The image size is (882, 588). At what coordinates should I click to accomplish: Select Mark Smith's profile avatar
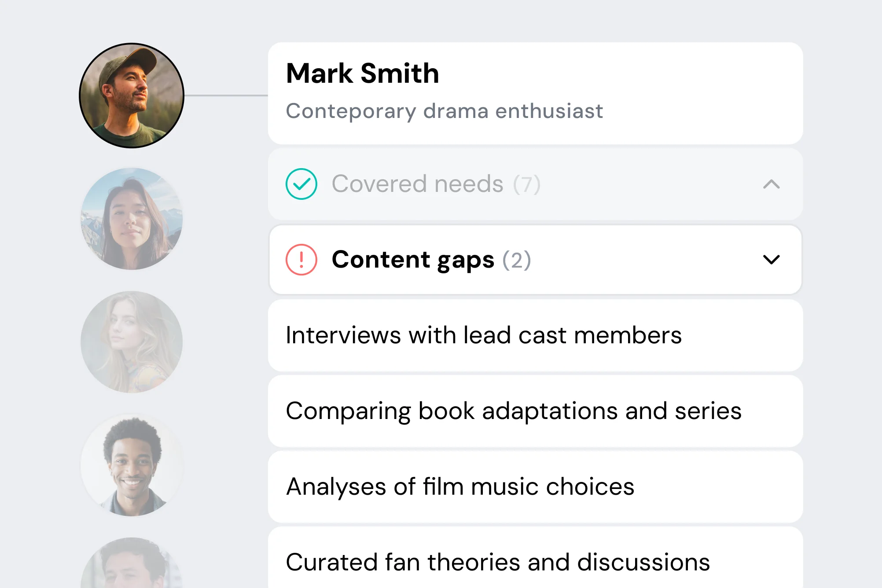pyautogui.click(x=132, y=96)
